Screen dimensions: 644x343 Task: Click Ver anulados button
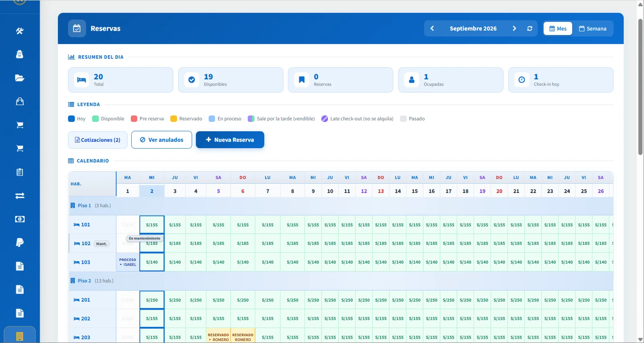click(161, 140)
